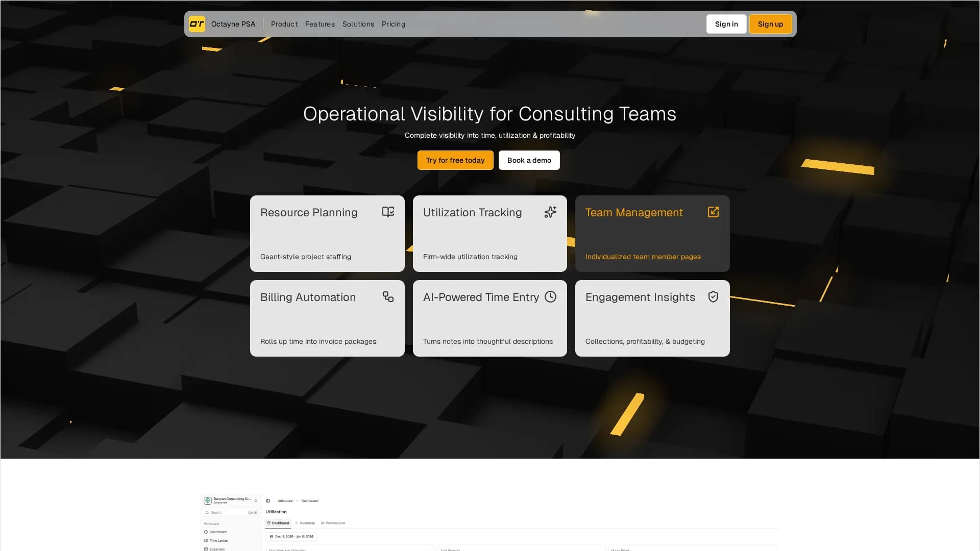Click Try for free today
The height and width of the screenshot is (551, 980).
coord(455,160)
